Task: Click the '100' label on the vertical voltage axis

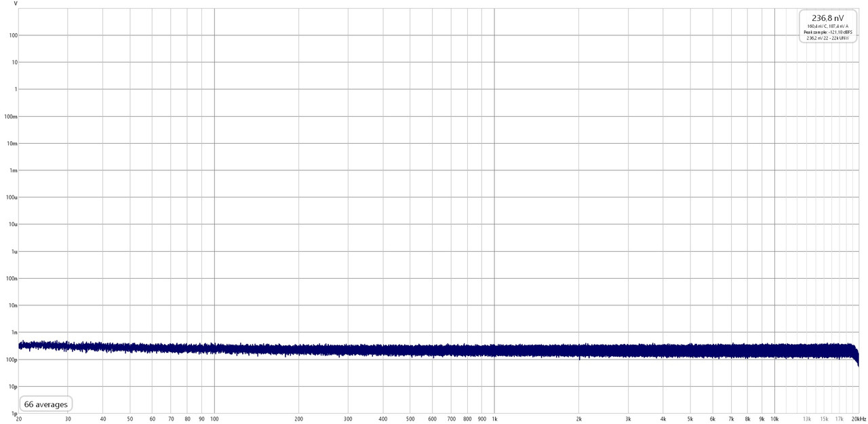Action: pos(13,35)
